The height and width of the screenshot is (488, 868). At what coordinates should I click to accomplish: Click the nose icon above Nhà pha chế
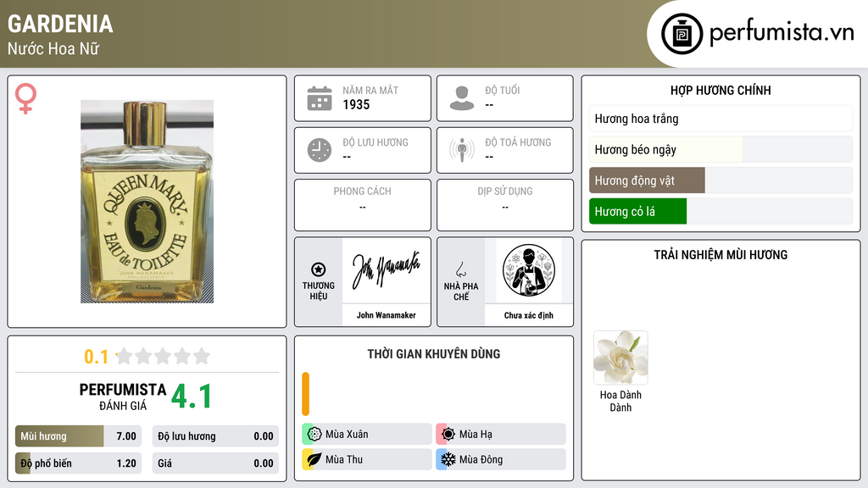pos(460,269)
